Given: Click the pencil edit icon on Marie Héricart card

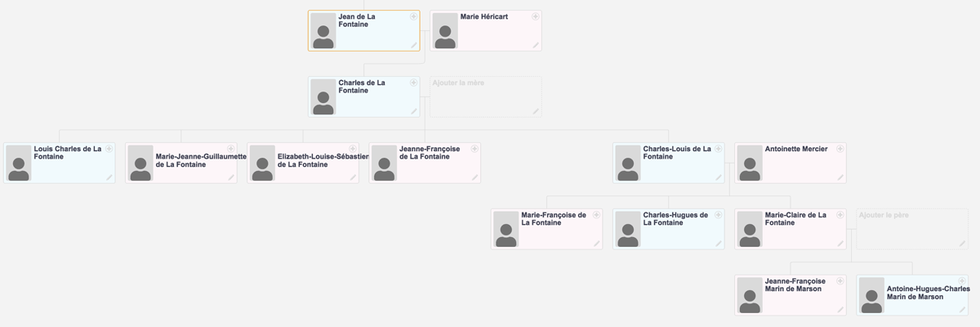Looking at the screenshot, I should pos(536,45).
